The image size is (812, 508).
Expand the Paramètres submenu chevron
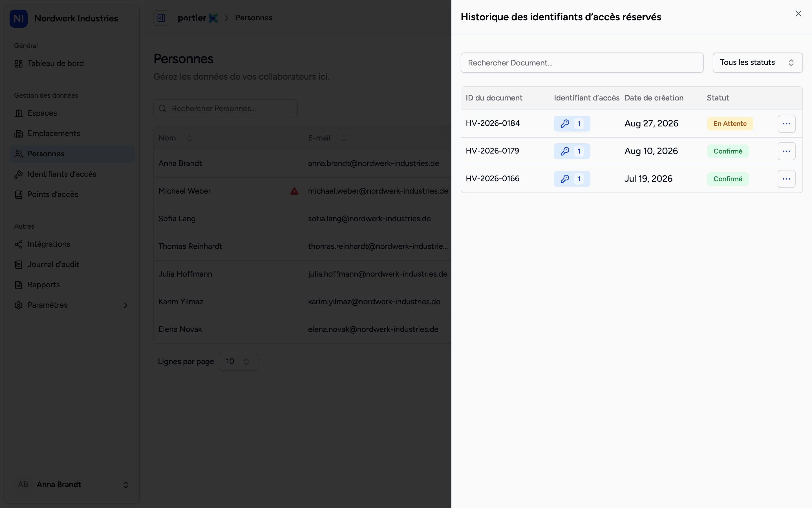pyautogui.click(x=125, y=305)
